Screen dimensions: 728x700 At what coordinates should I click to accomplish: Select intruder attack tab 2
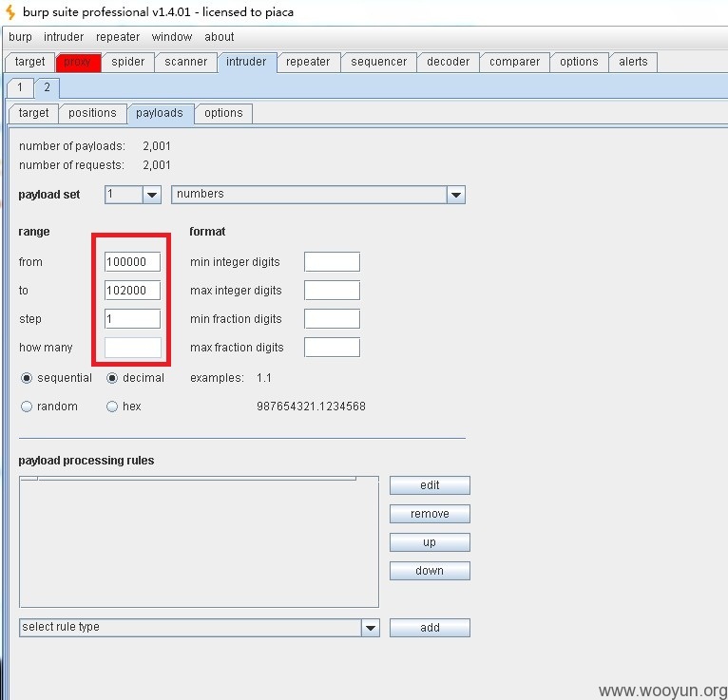[x=47, y=87]
